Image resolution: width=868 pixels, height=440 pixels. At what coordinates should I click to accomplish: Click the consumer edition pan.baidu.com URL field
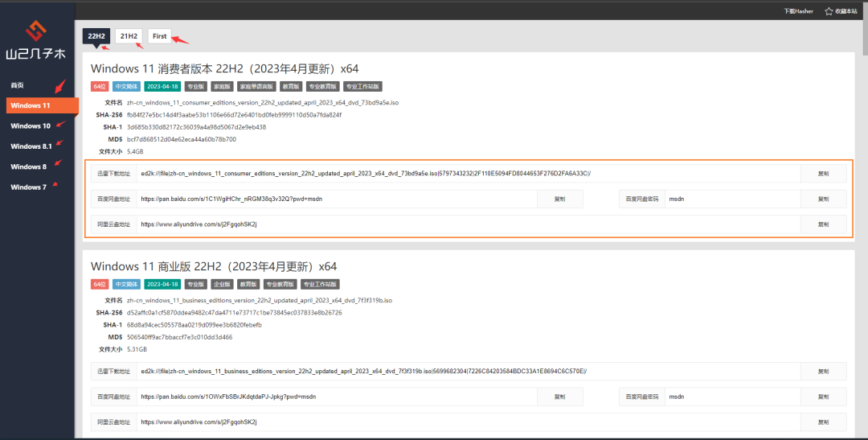click(x=337, y=199)
